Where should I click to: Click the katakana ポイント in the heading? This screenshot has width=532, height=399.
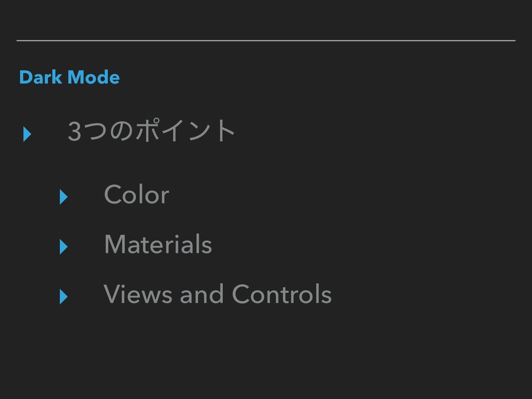pos(185,130)
